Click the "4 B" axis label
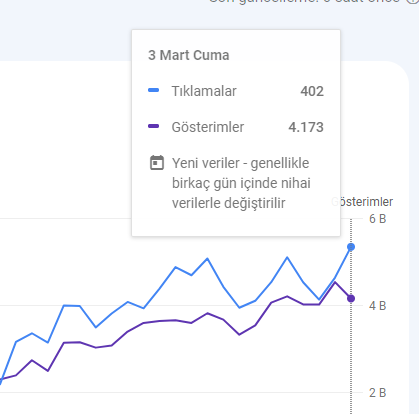 (x=378, y=306)
